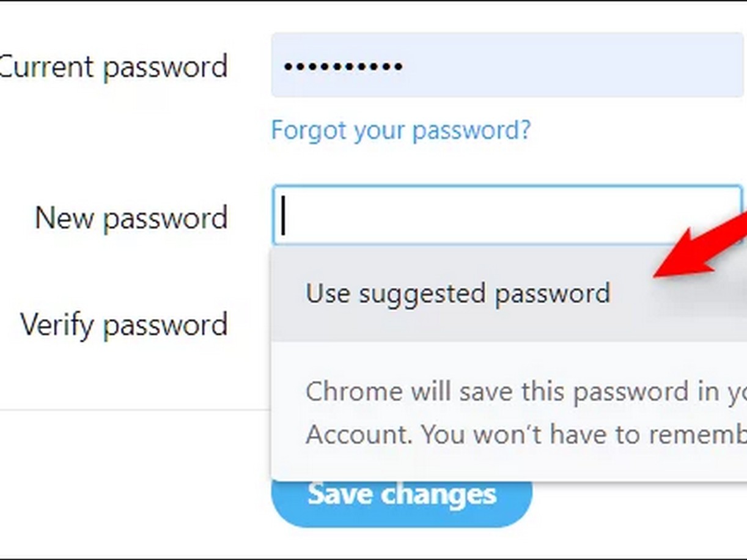Click the word 'suggested' in the popup entry
The height and width of the screenshot is (560, 747).
click(422, 294)
